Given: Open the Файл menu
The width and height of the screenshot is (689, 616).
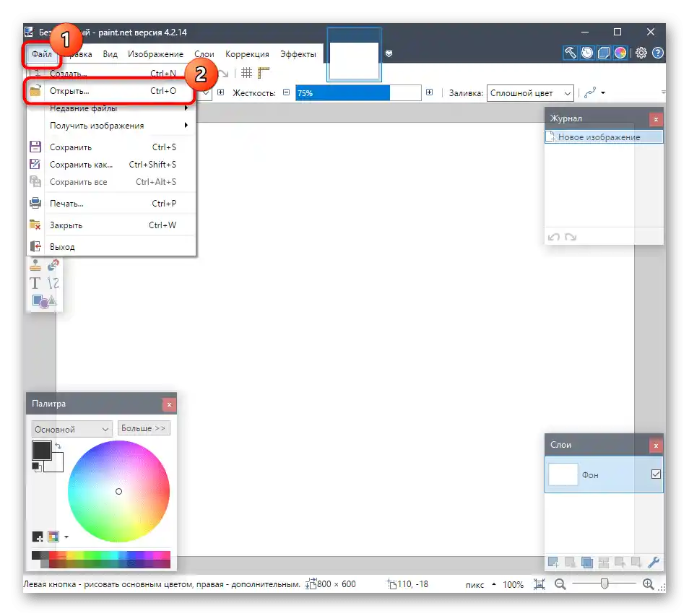Looking at the screenshot, I should point(42,54).
